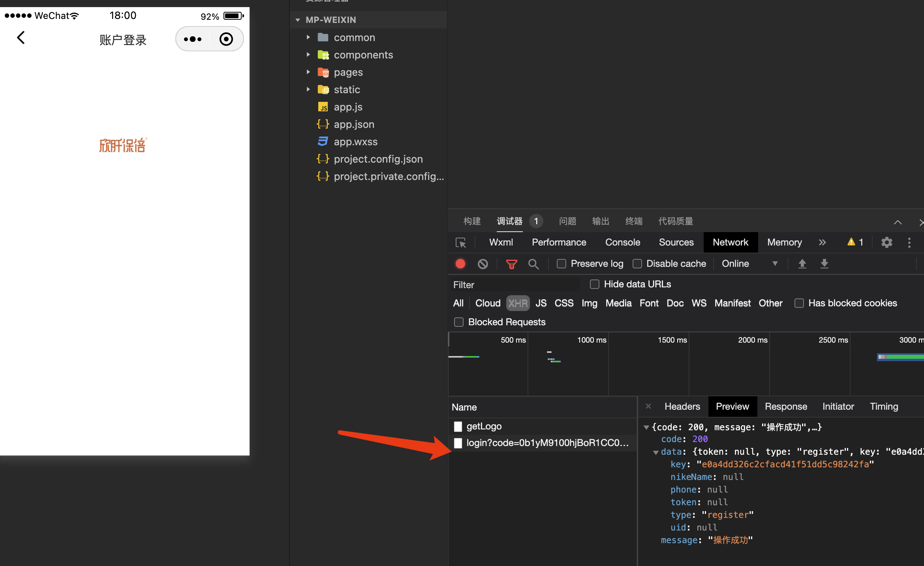
Task: Open project.private.config file
Action: click(389, 176)
